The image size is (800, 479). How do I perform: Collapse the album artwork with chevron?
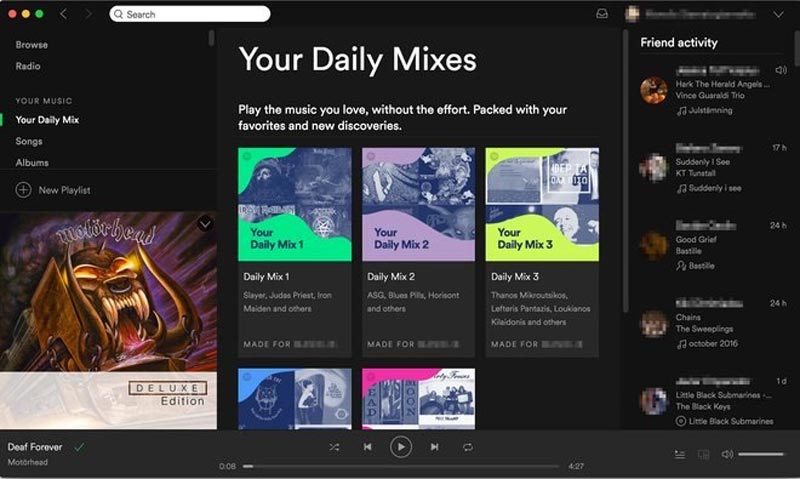pyautogui.click(x=205, y=224)
